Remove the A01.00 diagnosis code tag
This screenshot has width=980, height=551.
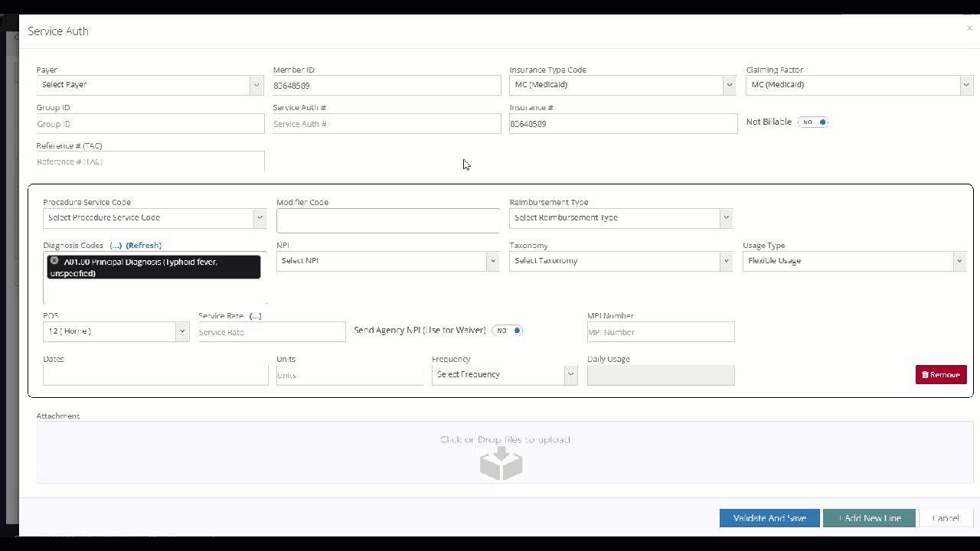click(x=54, y=261)
